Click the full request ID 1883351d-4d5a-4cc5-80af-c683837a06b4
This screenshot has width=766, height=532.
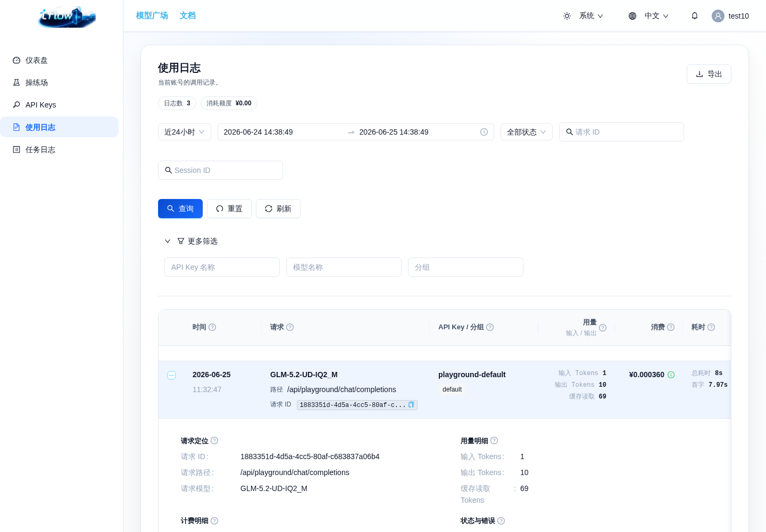(310, 456)
